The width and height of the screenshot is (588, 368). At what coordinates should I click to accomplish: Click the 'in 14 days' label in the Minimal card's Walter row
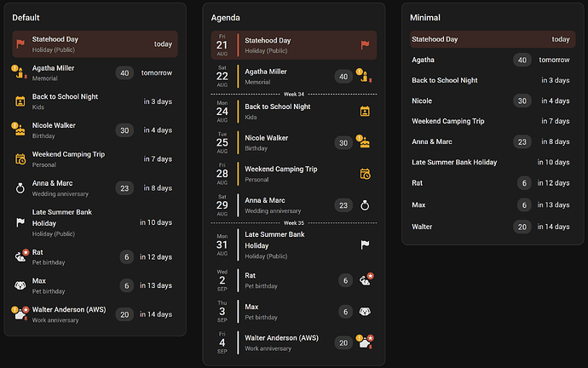tap(554, 227)
